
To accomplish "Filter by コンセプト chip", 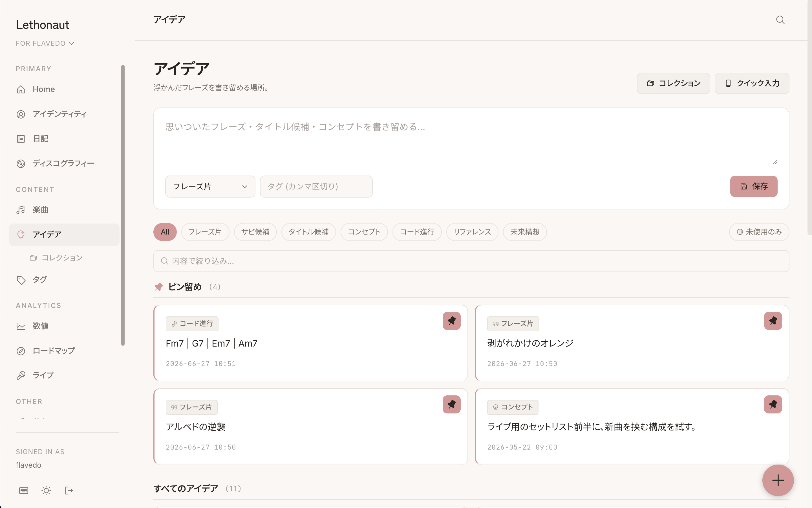I will [364, 232].
